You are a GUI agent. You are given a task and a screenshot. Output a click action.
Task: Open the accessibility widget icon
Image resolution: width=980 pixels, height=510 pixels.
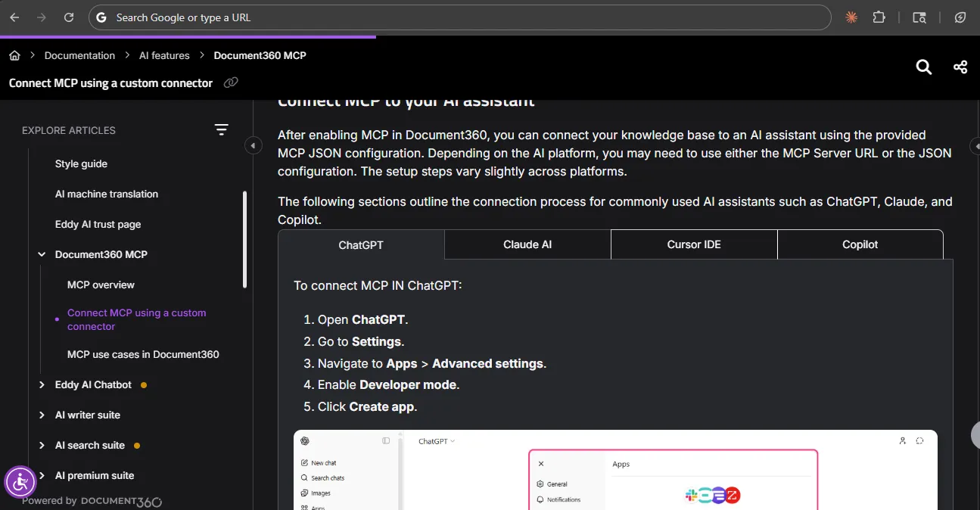point(20,482)
